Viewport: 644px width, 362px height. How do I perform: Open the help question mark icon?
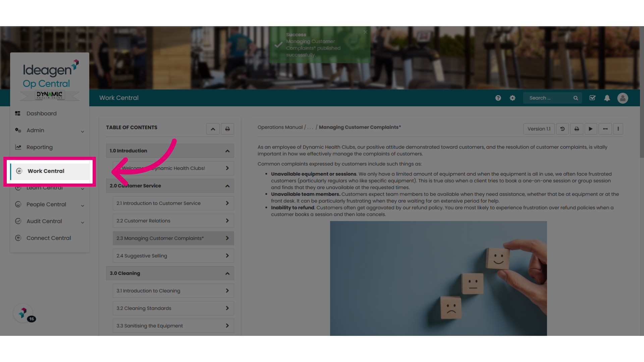click(498, 98)
